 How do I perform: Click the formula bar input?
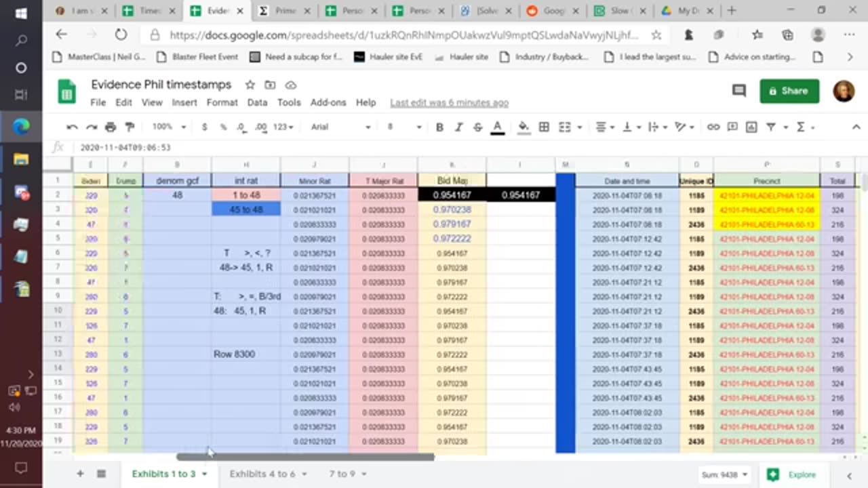(x=468, y=147)
